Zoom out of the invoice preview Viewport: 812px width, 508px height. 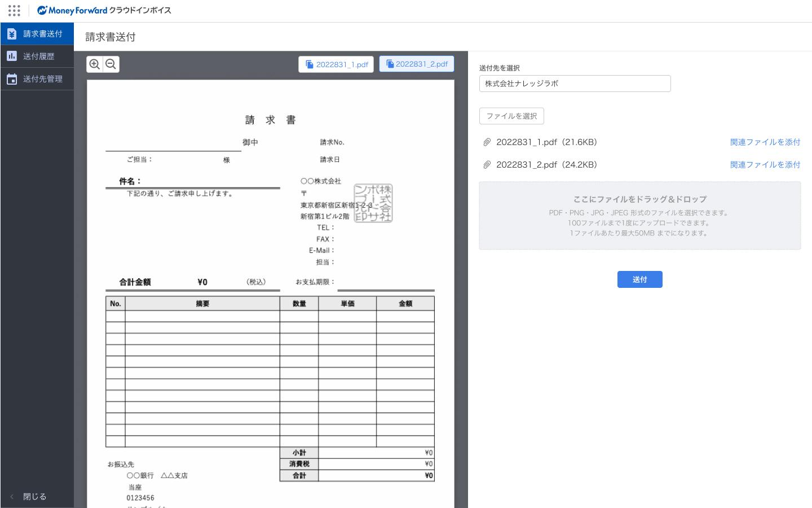[111, 64]
